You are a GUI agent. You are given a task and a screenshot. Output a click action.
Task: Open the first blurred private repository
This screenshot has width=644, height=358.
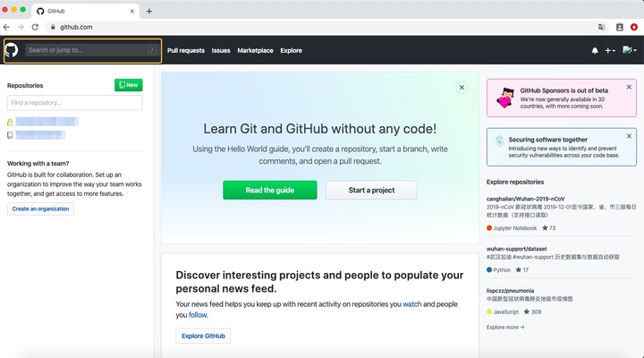tap(47, 122)
